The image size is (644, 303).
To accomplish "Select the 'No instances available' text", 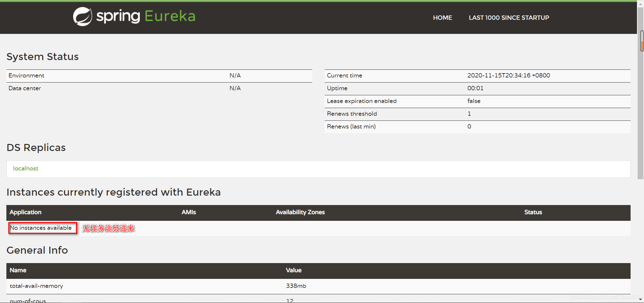I will click(x=41, y=228).
